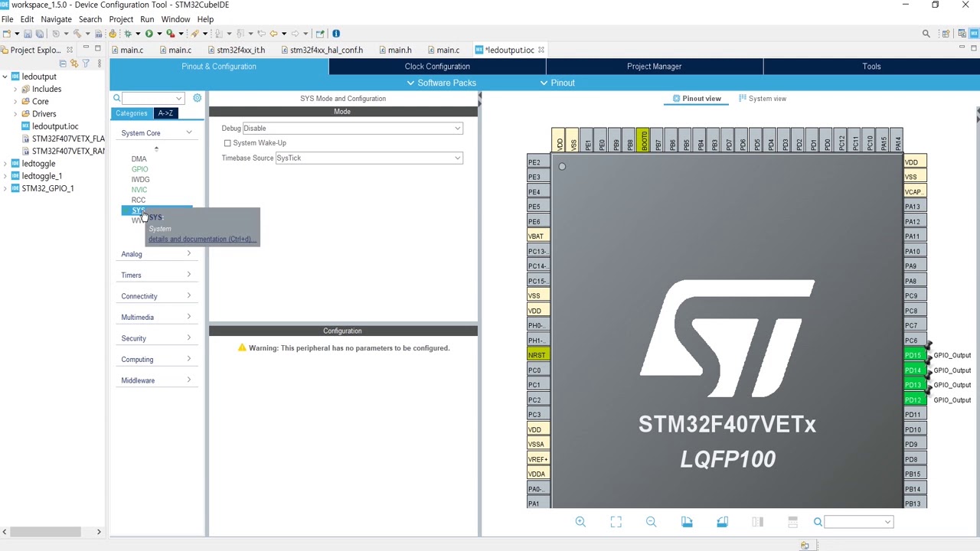The image size is (980, 551).
Task: Click the Save All toolbar icon
Action: pos(40,34)
